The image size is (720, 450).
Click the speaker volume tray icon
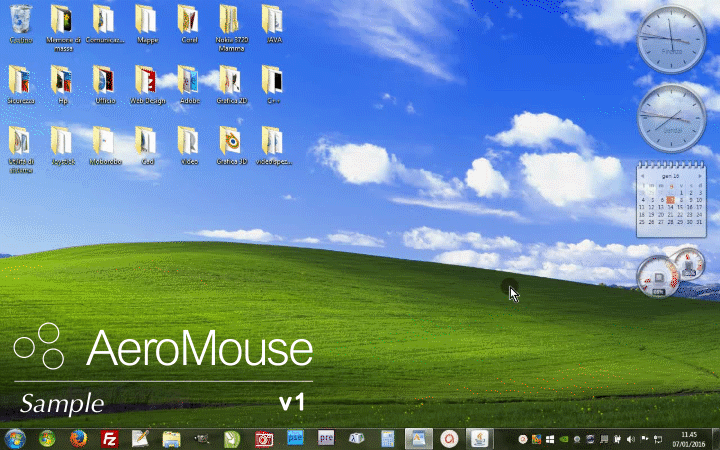coord(631,439)
